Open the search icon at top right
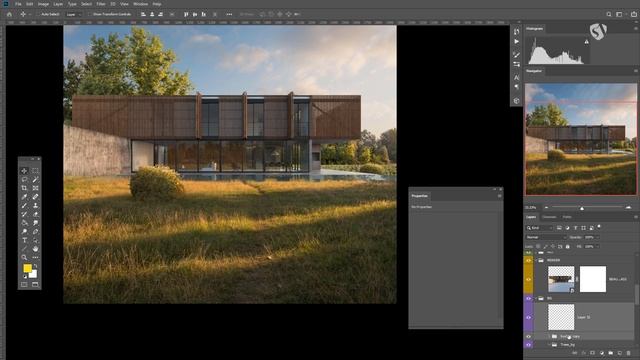640x360 pixels. [x=609, y=14]
